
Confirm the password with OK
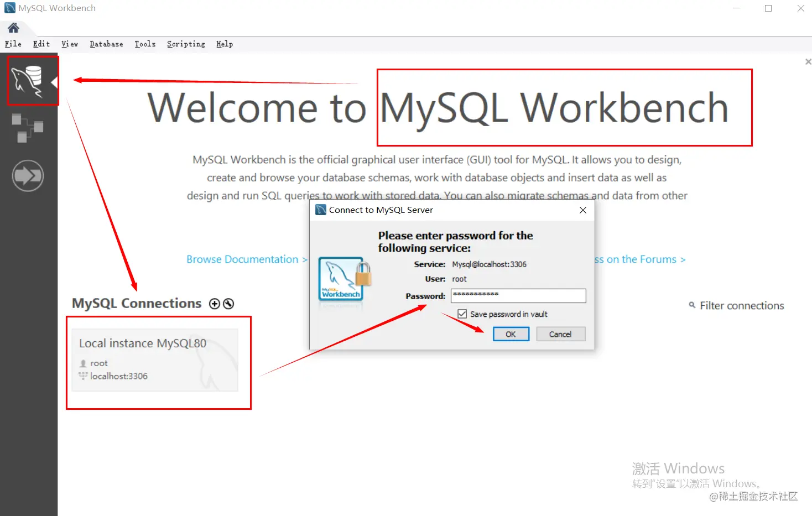(510, 334)
